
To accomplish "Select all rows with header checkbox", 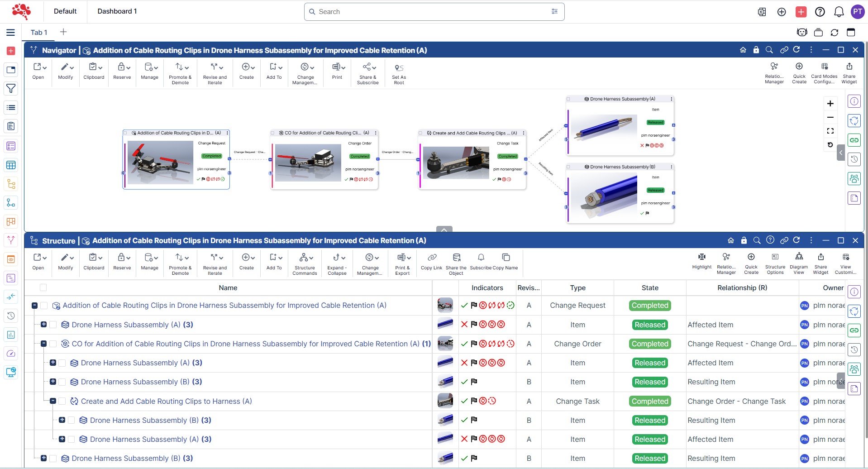I will pyautogui.click(x=43, y=287).
